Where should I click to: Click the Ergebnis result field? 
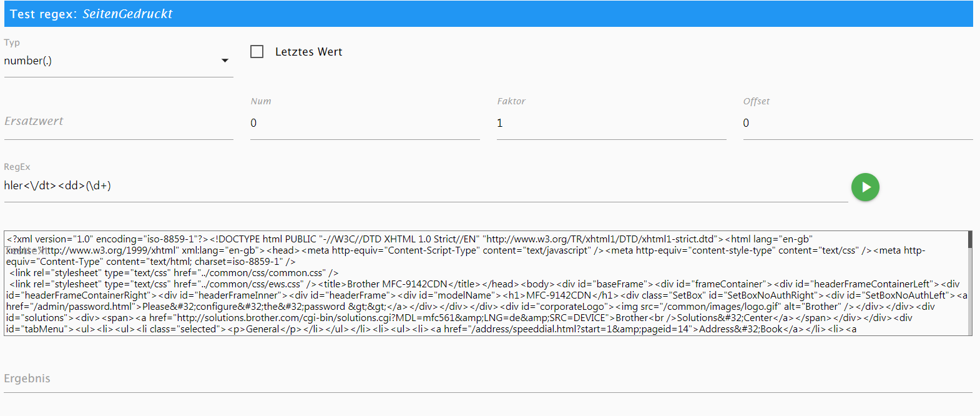coord(488,379)
